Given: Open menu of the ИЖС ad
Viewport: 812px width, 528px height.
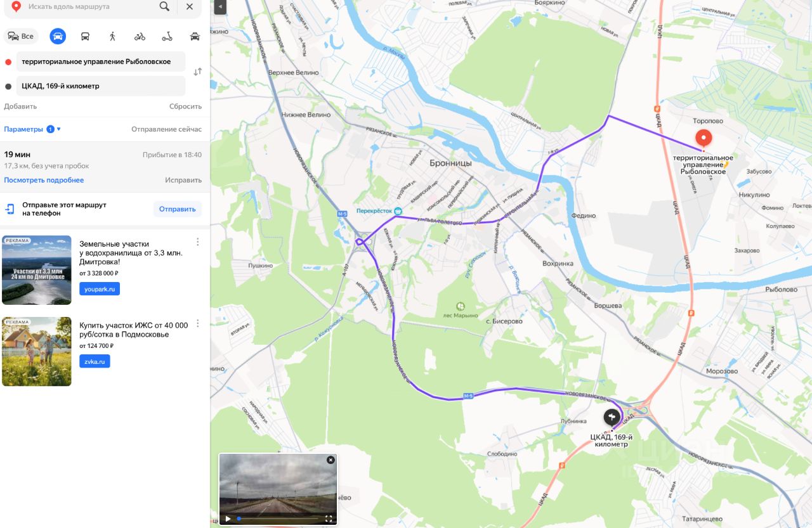Looking at the screenshot, I should (197, 323).
